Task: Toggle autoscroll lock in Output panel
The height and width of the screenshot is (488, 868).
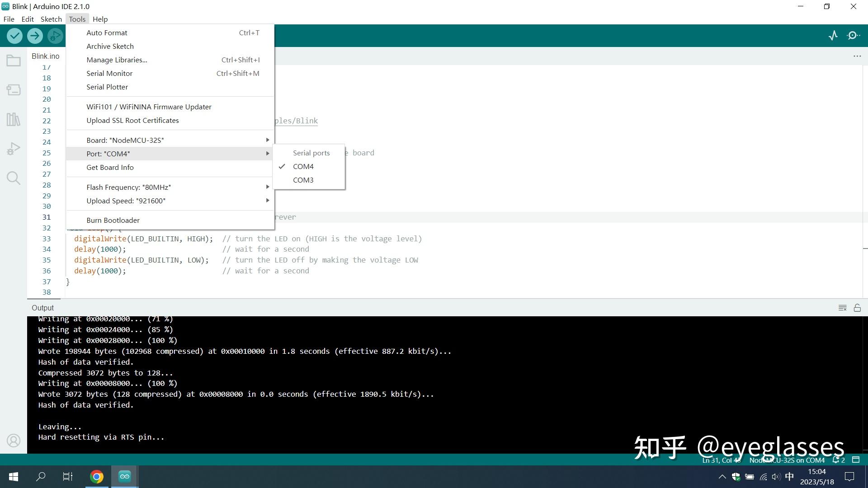Action: point(858,307)
